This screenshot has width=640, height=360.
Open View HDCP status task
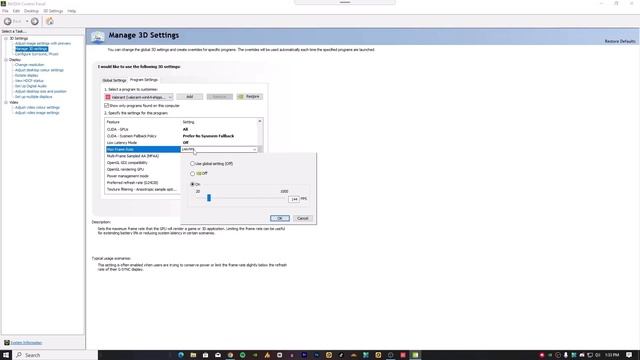click(x=29, y=80)
